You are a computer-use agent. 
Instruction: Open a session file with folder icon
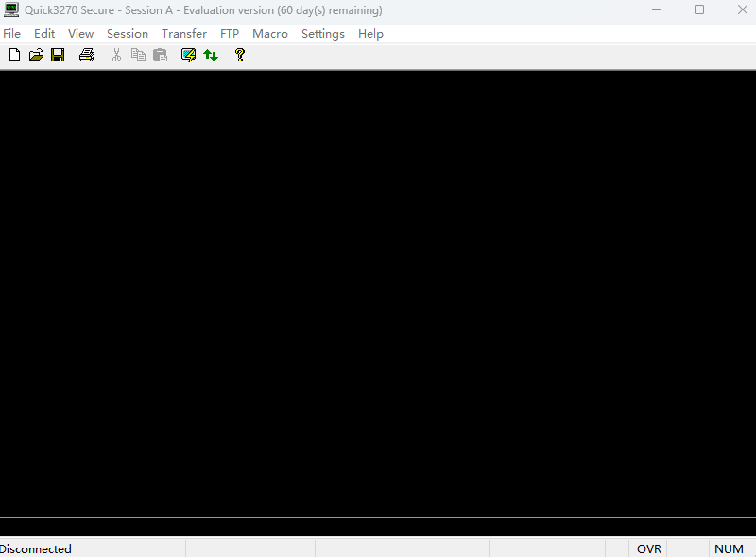(36, 55)
